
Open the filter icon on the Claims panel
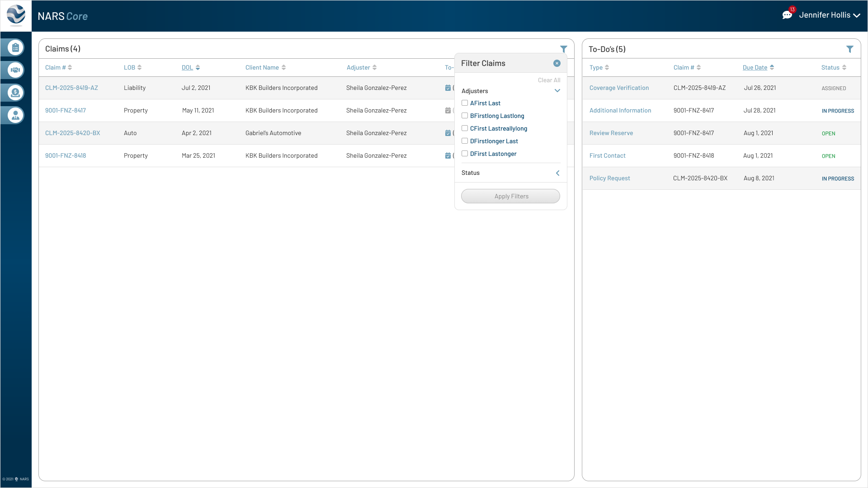tap(564, 49)
